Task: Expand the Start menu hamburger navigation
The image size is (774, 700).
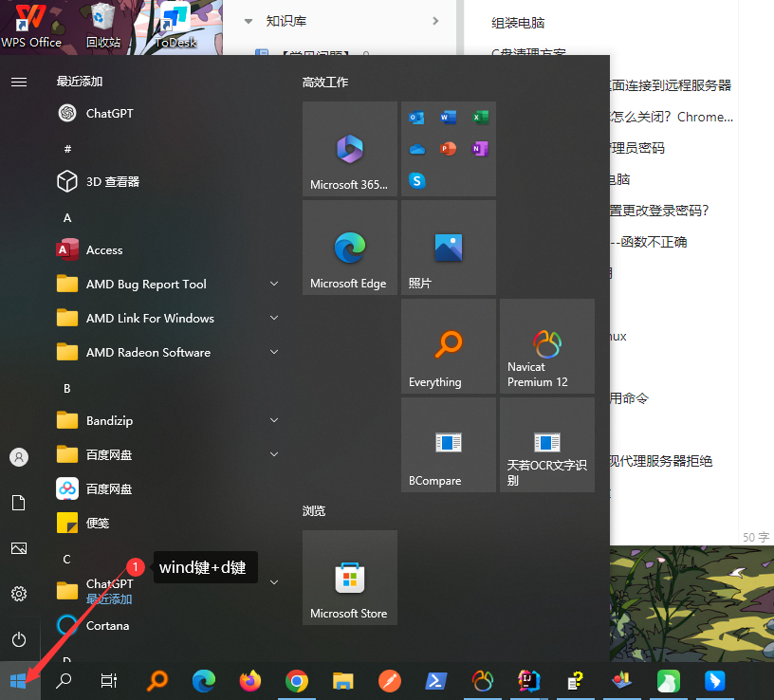Action: click(x=19, y=82)
